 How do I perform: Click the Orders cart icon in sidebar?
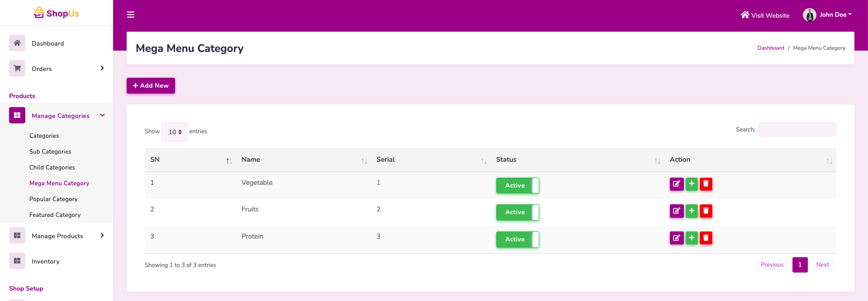[17, 69]
